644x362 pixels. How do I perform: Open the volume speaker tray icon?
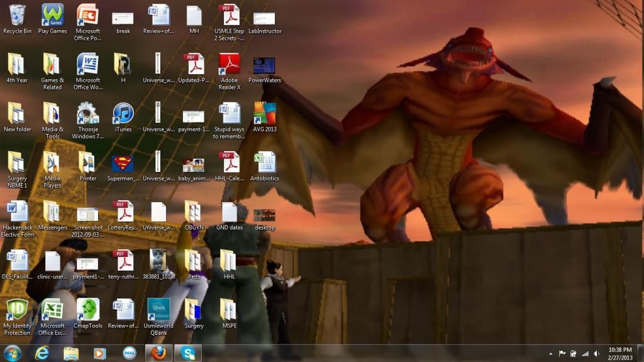tap(596, 353)
